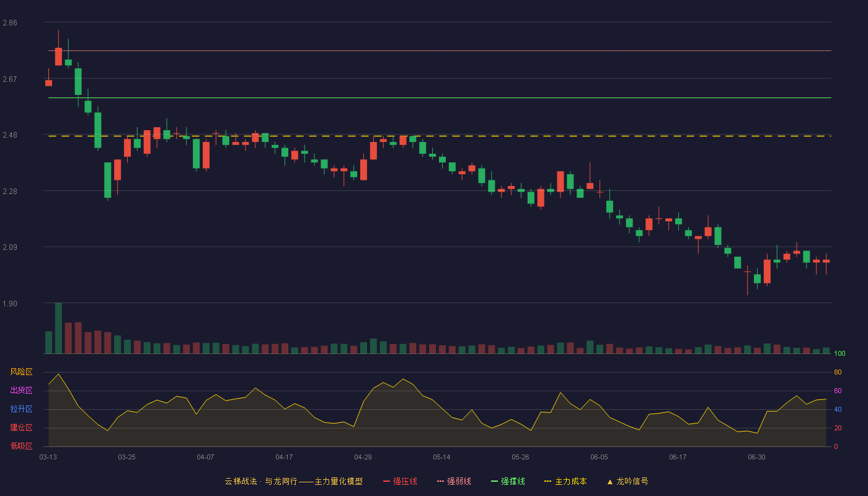Click the 低吸区 zone label
The height and width of the screenshot is (496, 868).
21,446
